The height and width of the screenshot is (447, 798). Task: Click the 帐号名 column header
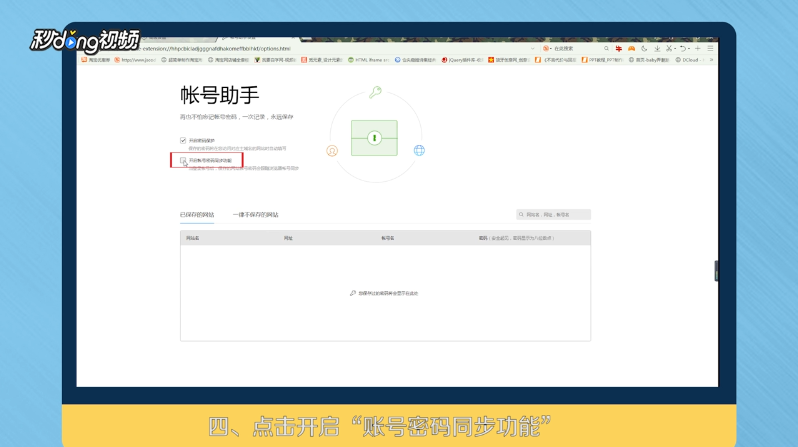388,238
